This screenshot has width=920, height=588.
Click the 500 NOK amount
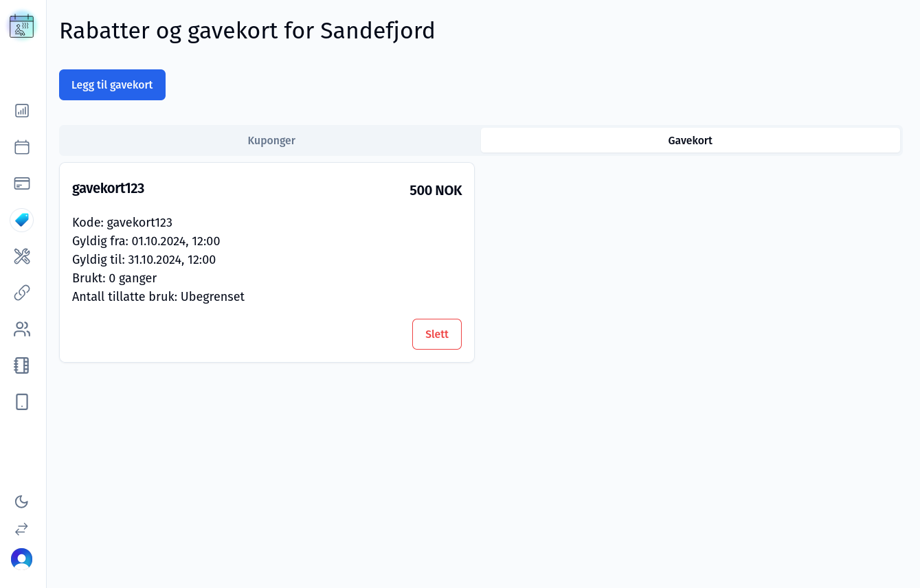[436, 191]
